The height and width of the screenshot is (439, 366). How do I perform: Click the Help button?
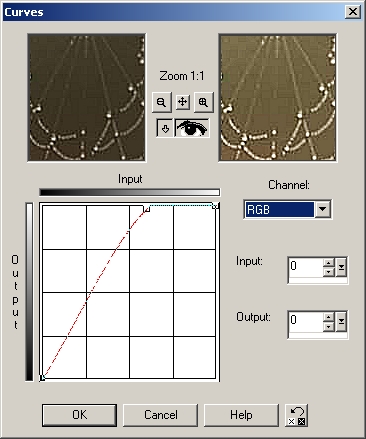coord(241,415)
